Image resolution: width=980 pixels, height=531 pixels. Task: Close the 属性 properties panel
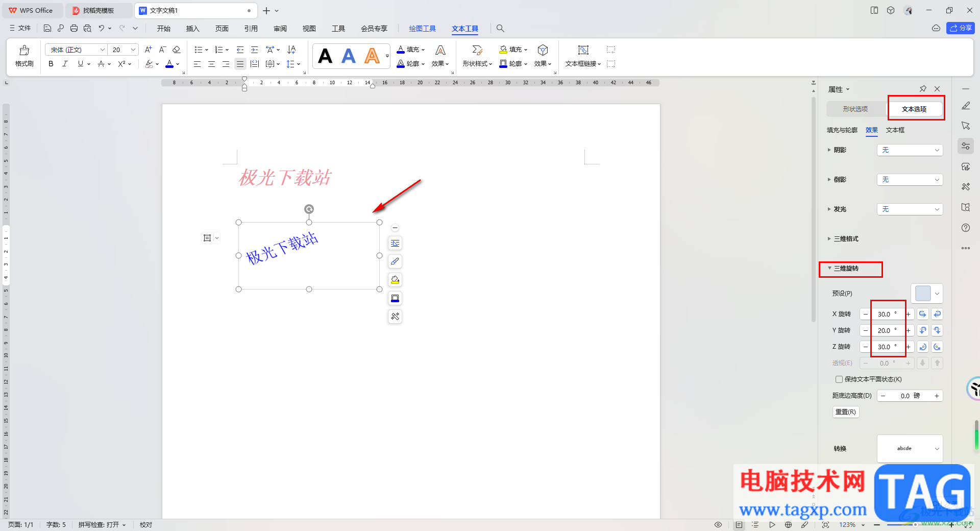[x=937, y=89]
